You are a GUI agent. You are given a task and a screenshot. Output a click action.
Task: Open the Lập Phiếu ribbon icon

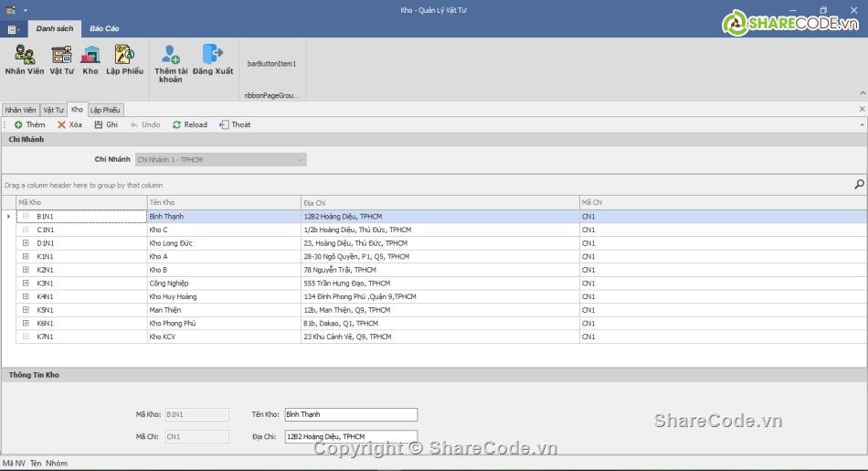click(124, 59)
